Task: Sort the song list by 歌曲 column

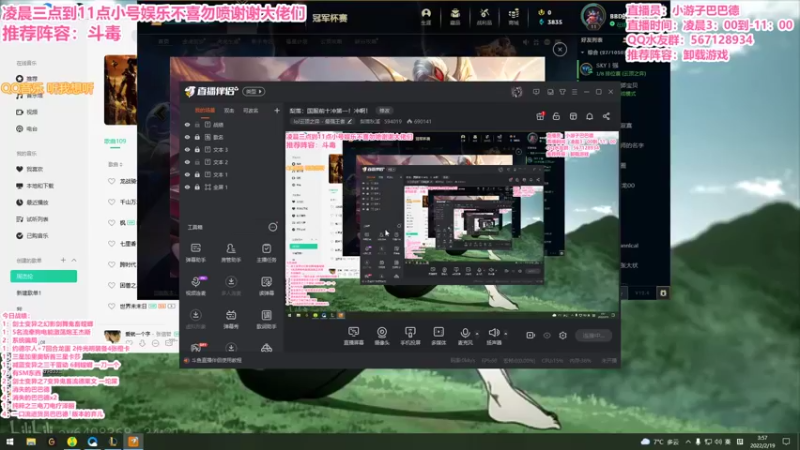Action: tap(115, 164)
